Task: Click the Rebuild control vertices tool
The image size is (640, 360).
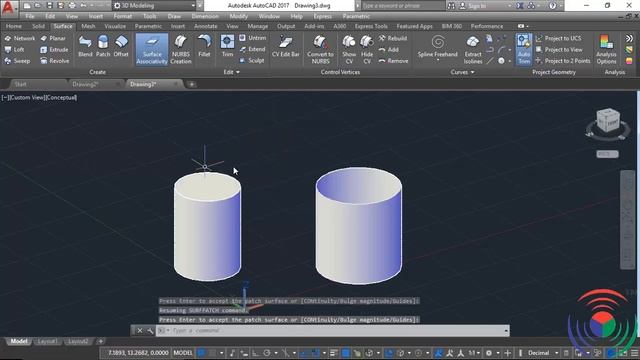Action: (x=393, y=38)
